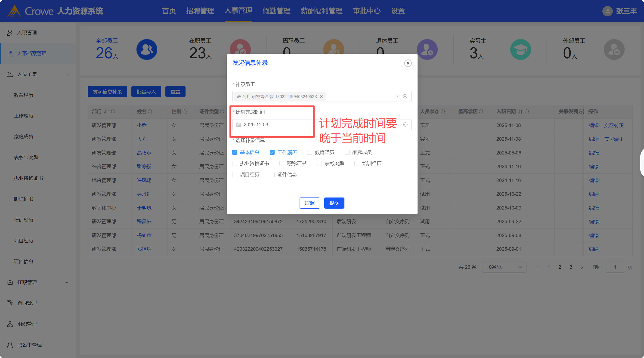644x358 pixels.
Task: Click calendar icon in 计划完成时间 field
Action: coord(238,124)
